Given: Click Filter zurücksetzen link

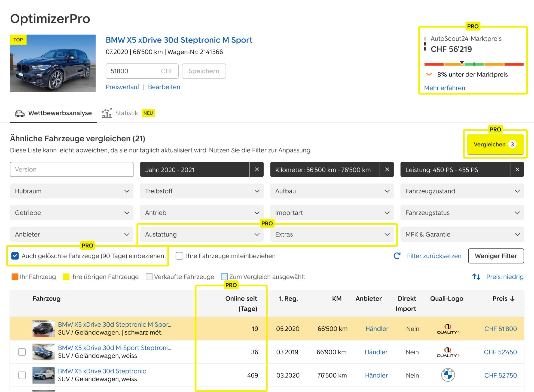Looking at the screenshot, I should [x=434, y=256].
